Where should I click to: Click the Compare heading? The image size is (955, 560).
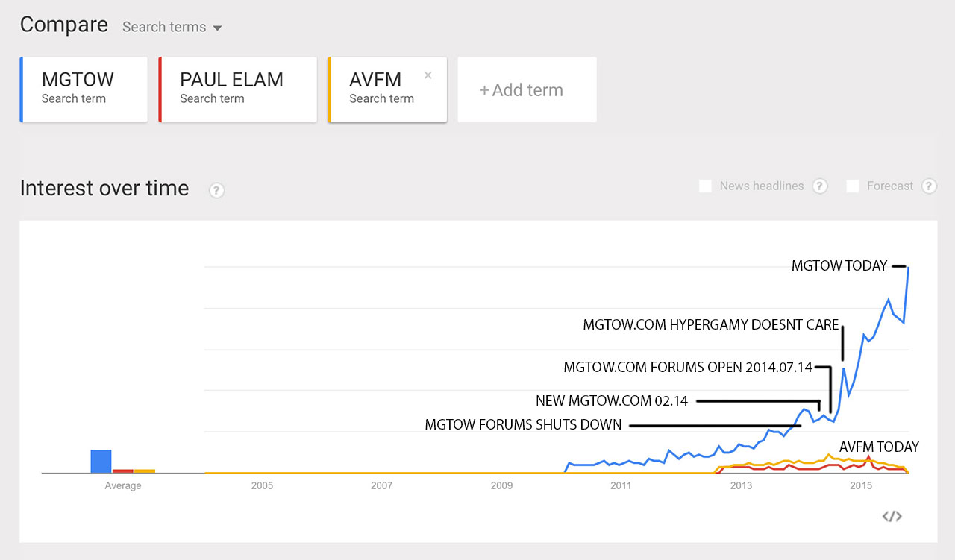pyautogui.click(x=64, y=25)
